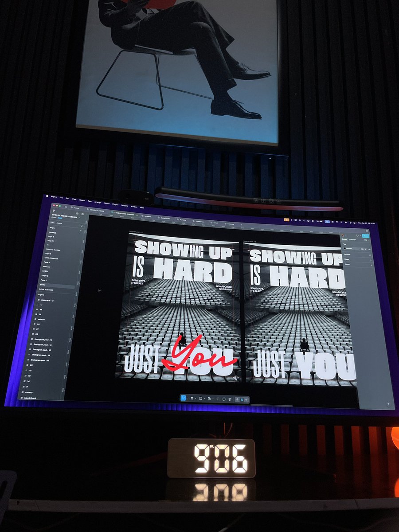Open the View menu
The height and width of the screenshot is (532, 399).
point(74,199)
